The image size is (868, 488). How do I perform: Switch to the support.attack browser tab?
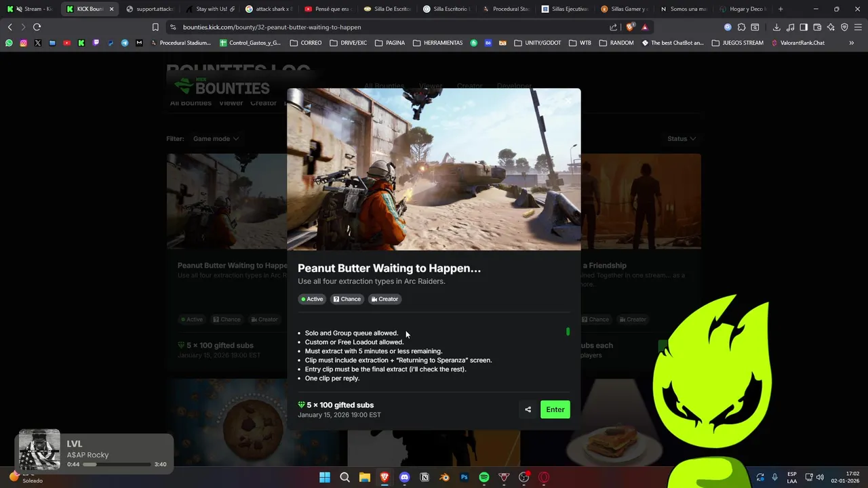pos(149,9)
